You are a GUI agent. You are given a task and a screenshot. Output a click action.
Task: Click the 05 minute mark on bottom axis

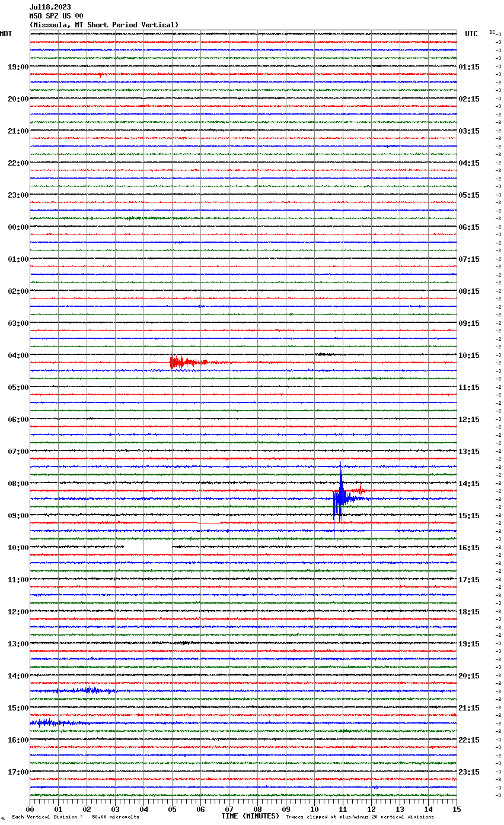[172, 809]
